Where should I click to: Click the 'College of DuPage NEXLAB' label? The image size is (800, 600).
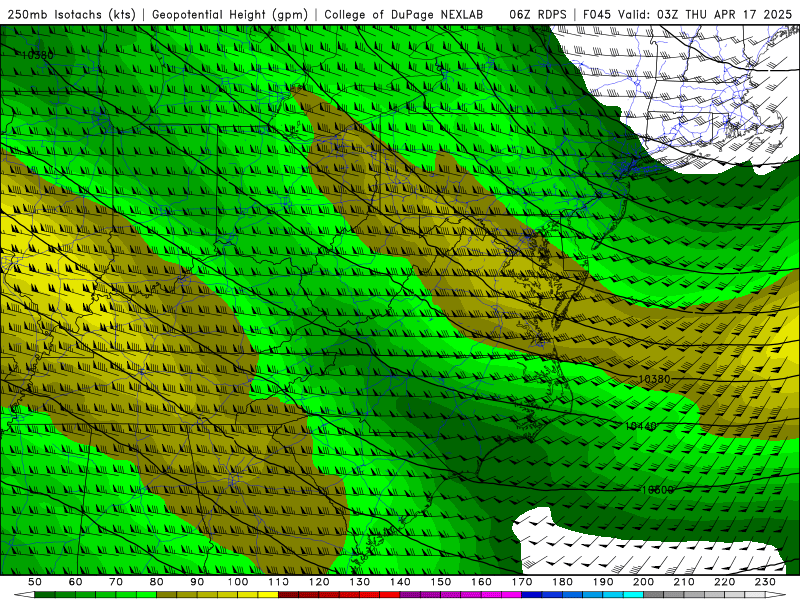tap(403, 14)
